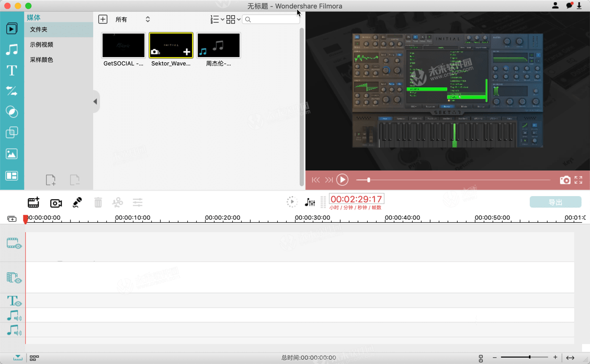Open the audio mixer icon
Image resolution: width=590 pixels, height=364 pixels.
pos(310,202)
